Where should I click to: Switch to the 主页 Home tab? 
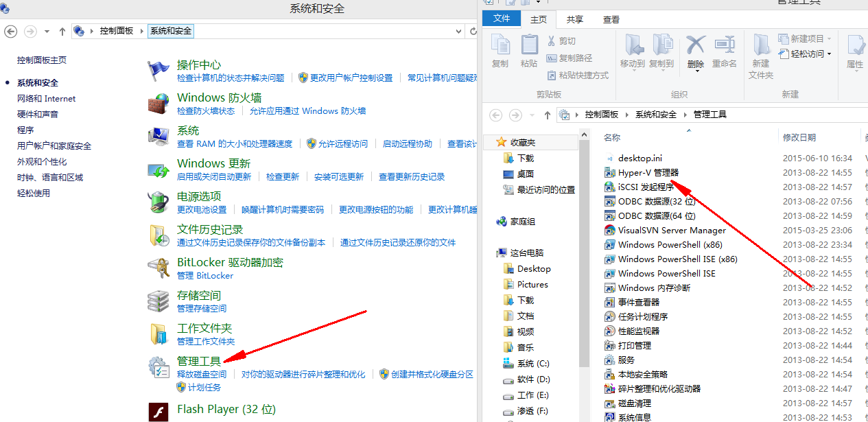[539, 19]
